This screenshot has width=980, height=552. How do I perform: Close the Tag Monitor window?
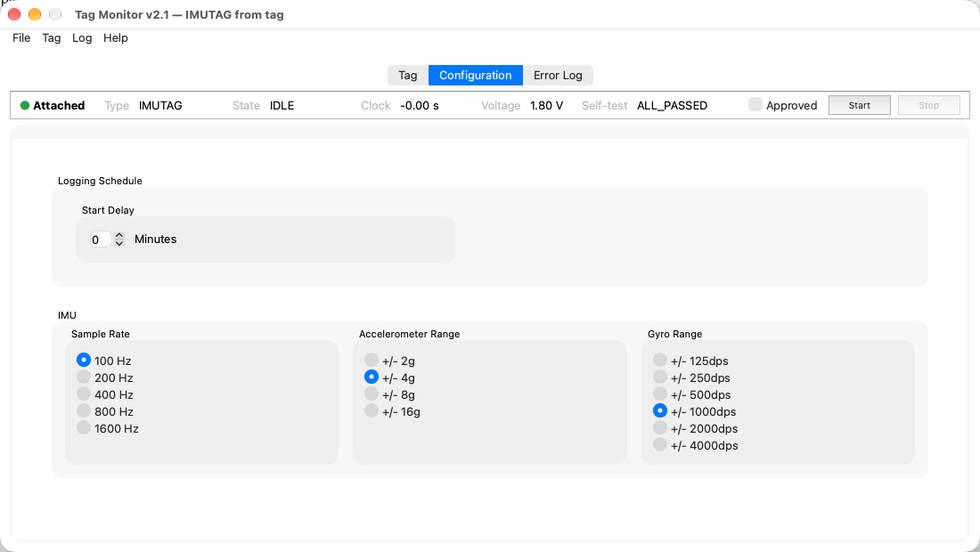(x=13, y=14)
